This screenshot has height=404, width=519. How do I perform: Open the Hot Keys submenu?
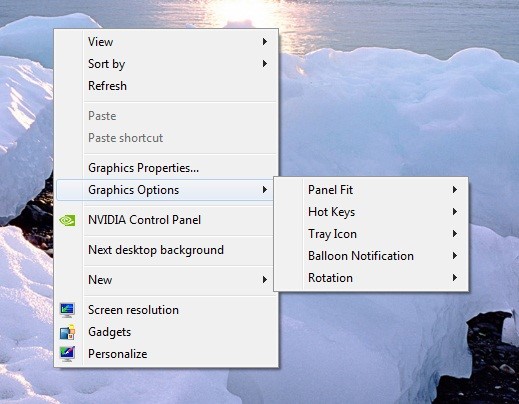(x=371, y=212)
